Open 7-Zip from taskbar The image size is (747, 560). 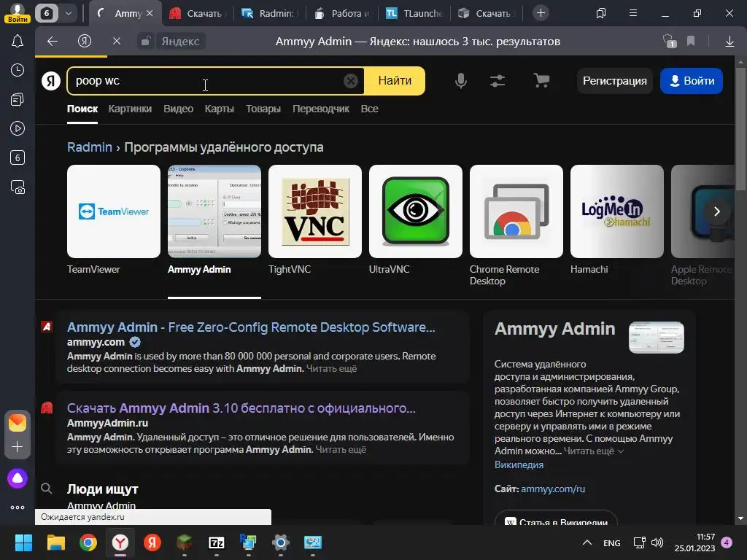tap(216, 542)
